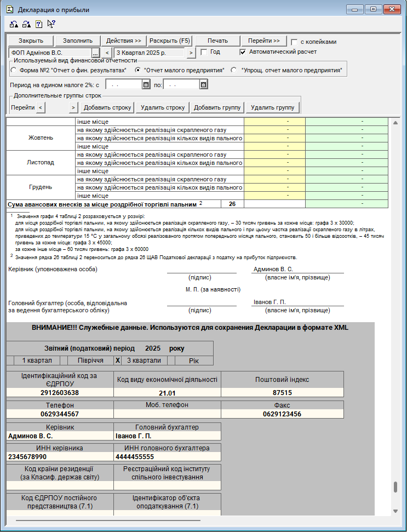
Task: Uncheck 'Автоматический расчет' option
Action: [243, 52]
